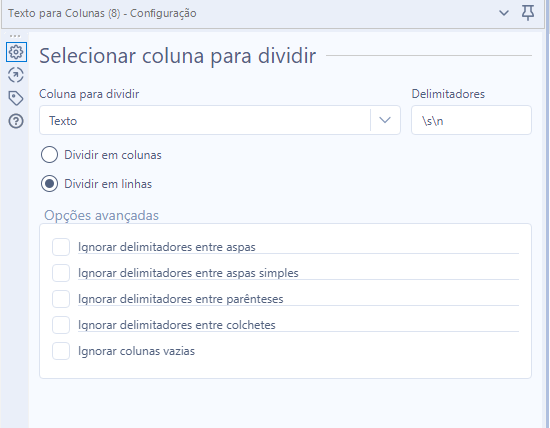Open the Annotation tag icon
The width and height of the screenshot is (550, 428).
coord(16,98)
